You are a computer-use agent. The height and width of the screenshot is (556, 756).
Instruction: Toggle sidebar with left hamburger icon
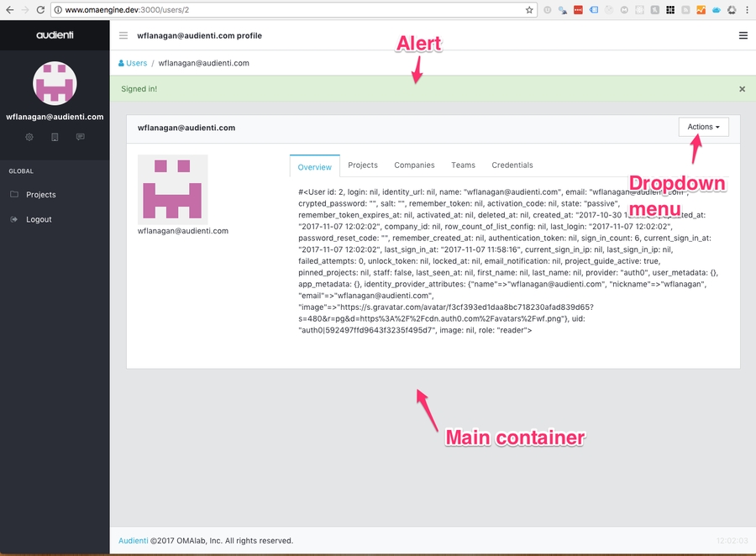[x=123, y=36]
